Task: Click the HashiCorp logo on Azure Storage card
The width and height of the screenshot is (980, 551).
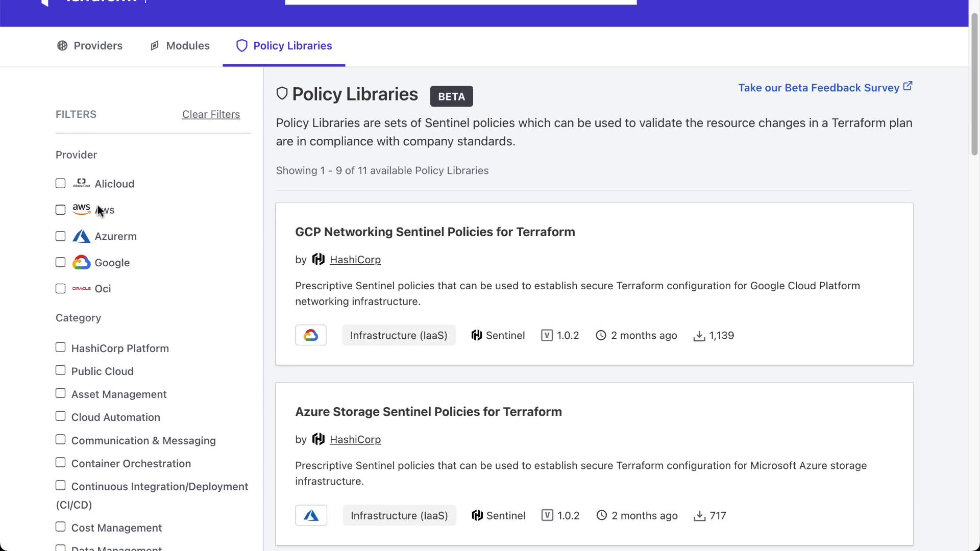Action: [318, 439]
